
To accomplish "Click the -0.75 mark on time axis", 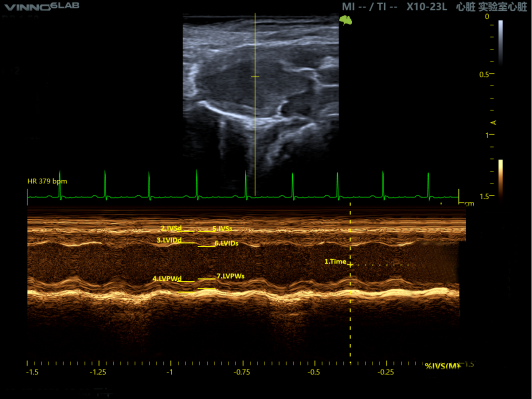I will pos(242,372).
